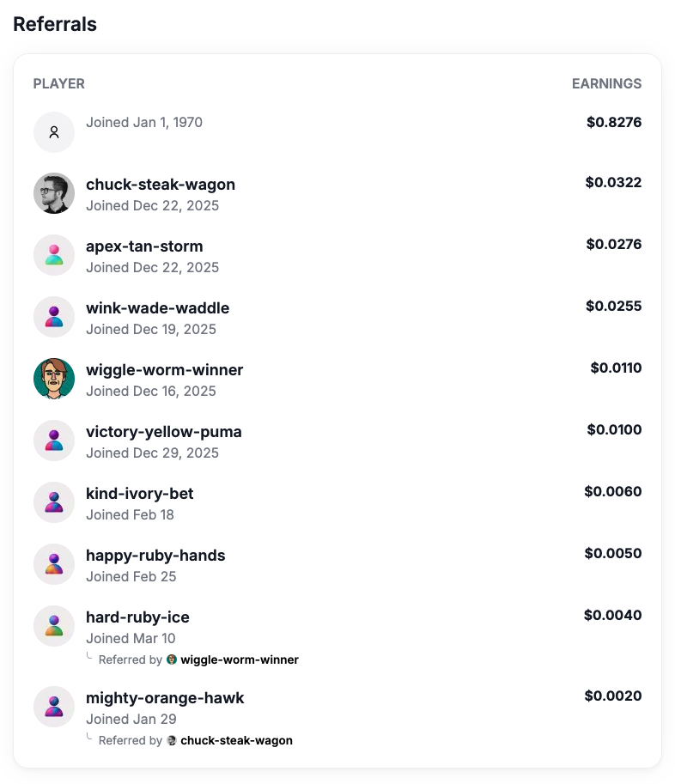Click the small wiggle-worm-winner referrer avatar
675x784 pixels.
point(172,659)
